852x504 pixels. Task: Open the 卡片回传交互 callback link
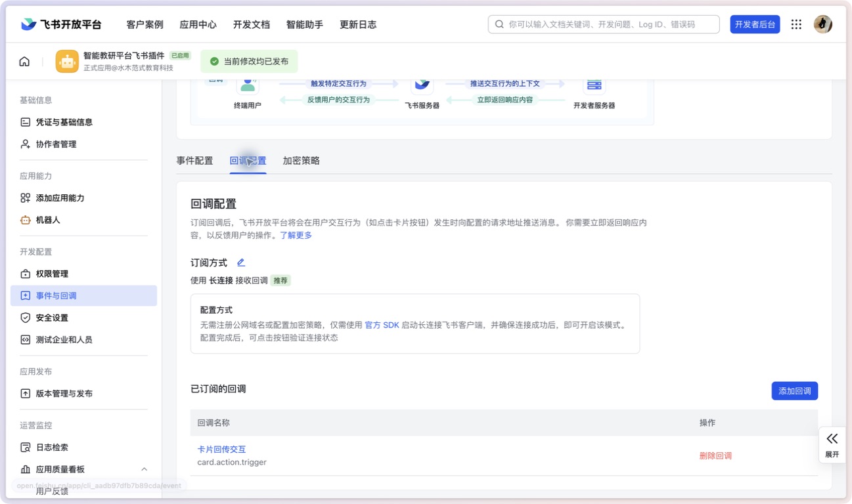click(221, 450)
